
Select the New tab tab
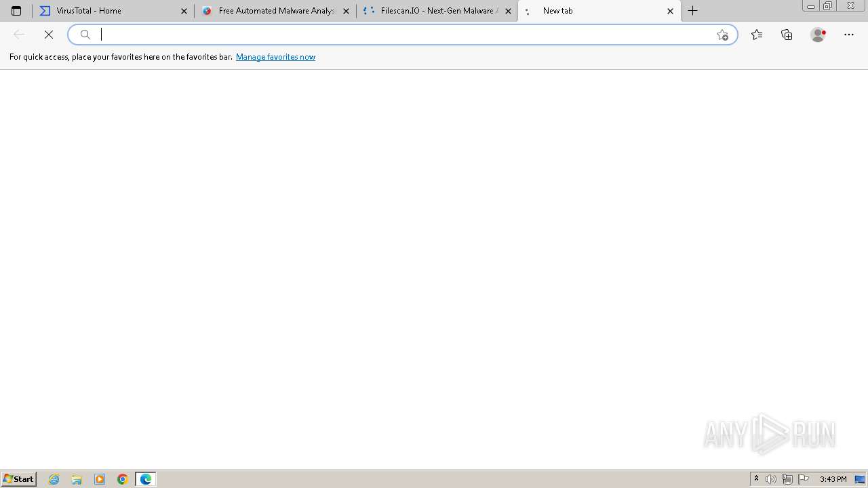(599, 11)
